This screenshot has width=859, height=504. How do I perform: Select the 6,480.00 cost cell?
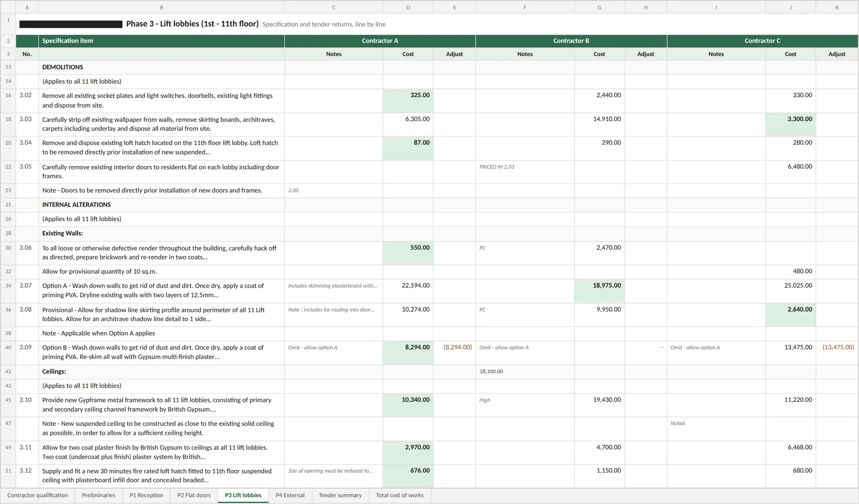[790, 172]
